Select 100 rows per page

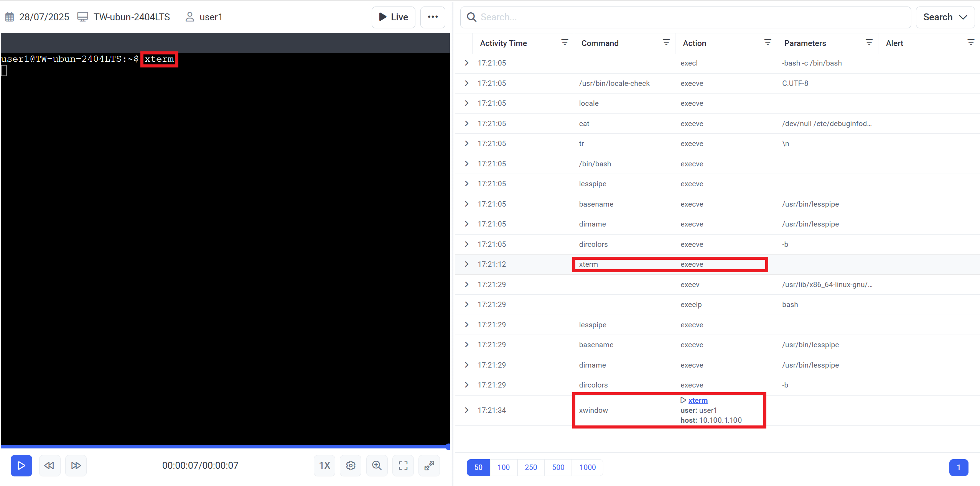[x=503, y=467]
